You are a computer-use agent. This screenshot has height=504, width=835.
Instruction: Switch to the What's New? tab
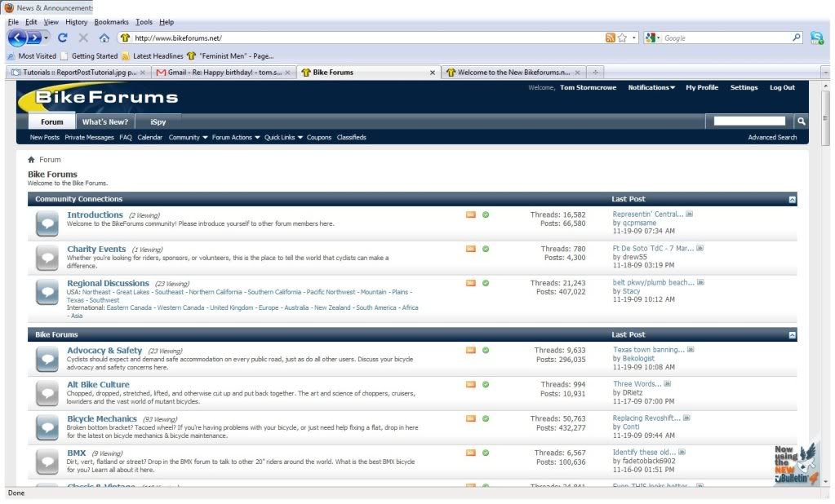pyautogui.click(x=105, y=122)
